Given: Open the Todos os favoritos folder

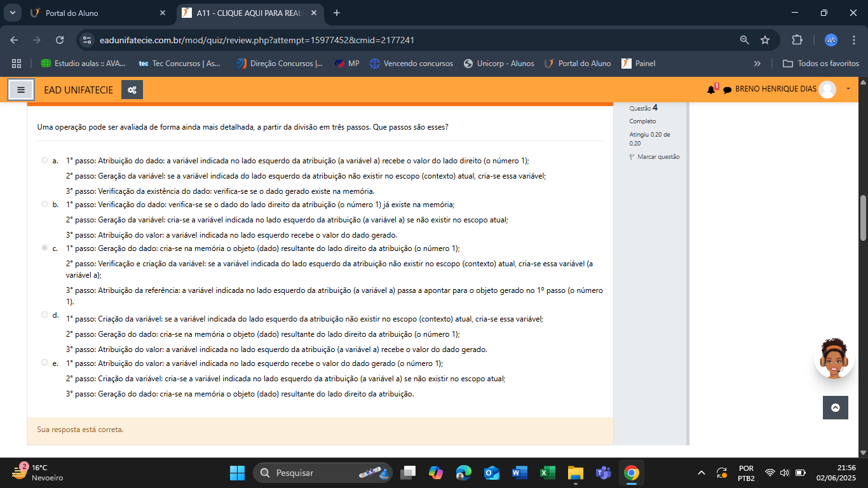Looking at the screenshot, I should 821,64.
